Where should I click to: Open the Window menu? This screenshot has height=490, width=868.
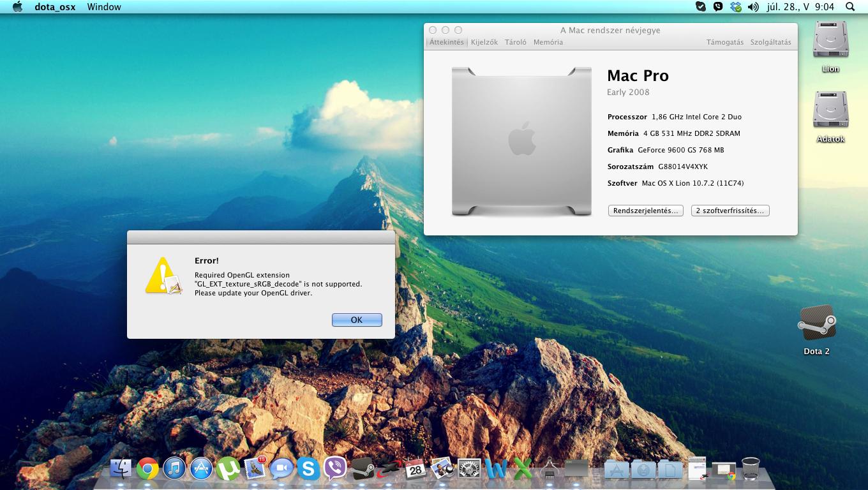[x=104, y=6]
